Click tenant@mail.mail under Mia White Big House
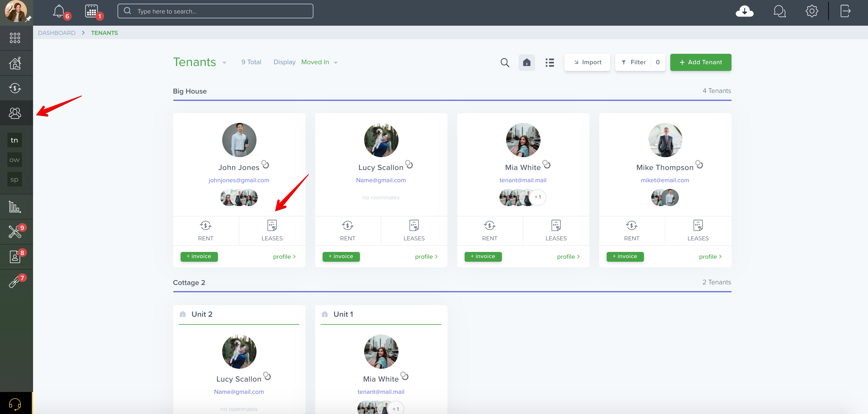Image resolution: width=868 pixels, height=414 pixels. coord(523,180)
